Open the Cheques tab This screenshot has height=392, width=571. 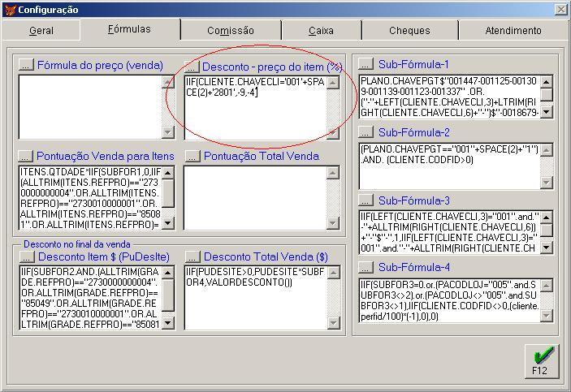pos(409,30)
